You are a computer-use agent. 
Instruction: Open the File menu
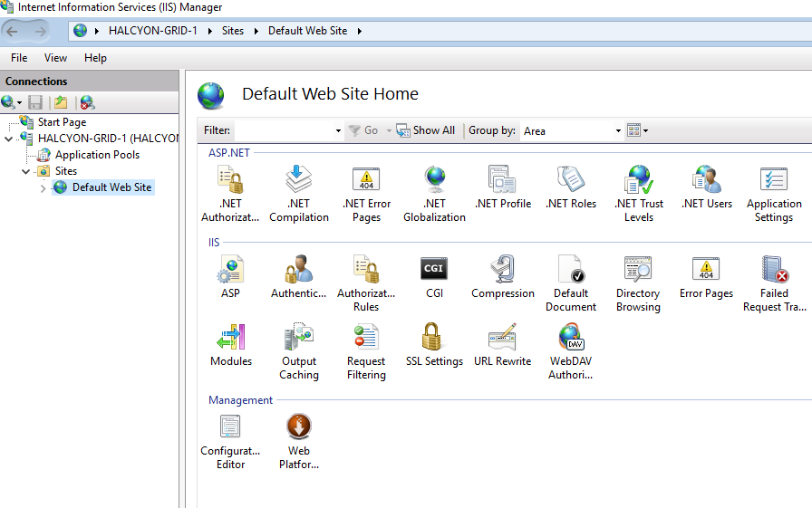coord(19,58)
